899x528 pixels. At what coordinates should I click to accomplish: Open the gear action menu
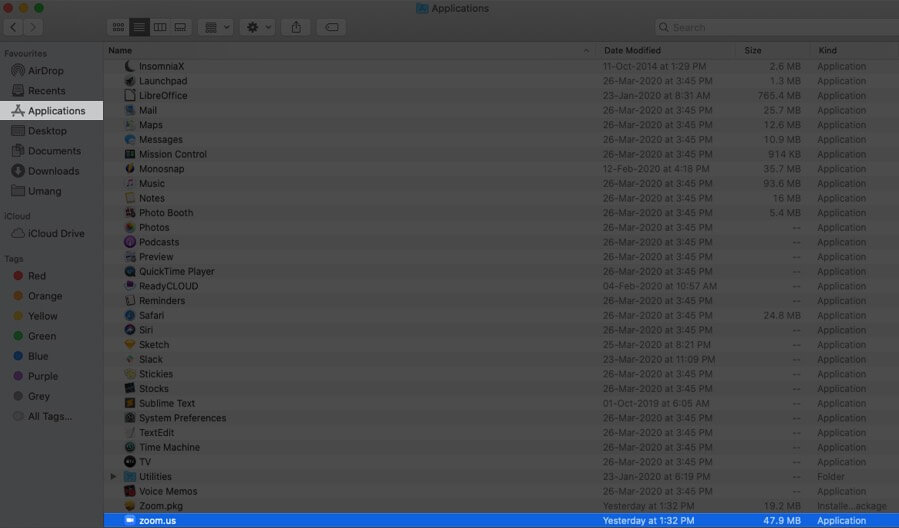[257, 27]
